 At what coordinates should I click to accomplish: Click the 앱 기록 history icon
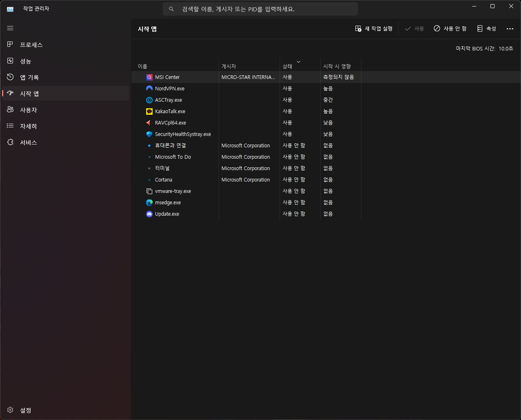10,77
